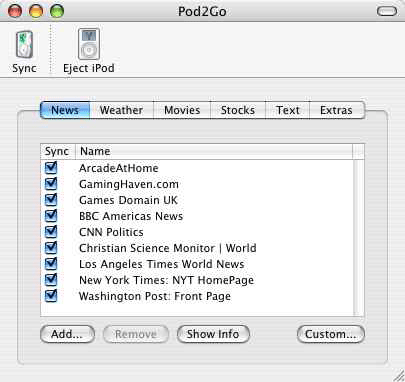Select the Games Domain UK feed name

[128, 200]
